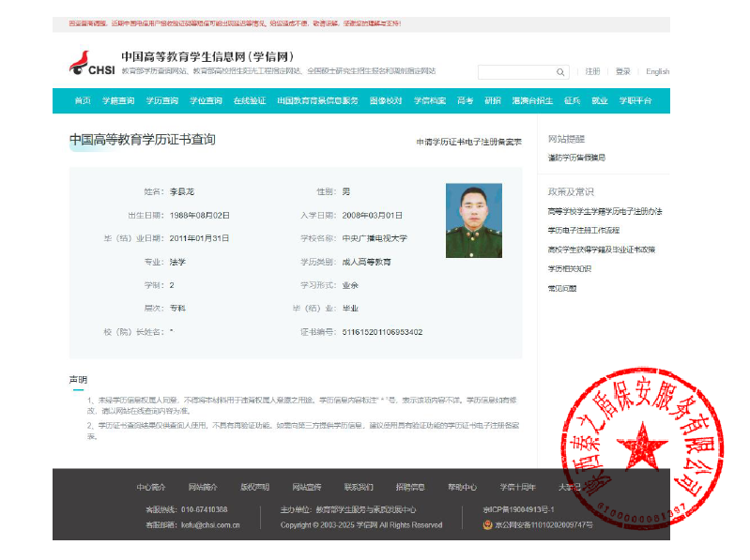Screen dimensions: 750x560
Task: Open 出国教育背景信息服务 navigation item
Action: pos(317,100)
